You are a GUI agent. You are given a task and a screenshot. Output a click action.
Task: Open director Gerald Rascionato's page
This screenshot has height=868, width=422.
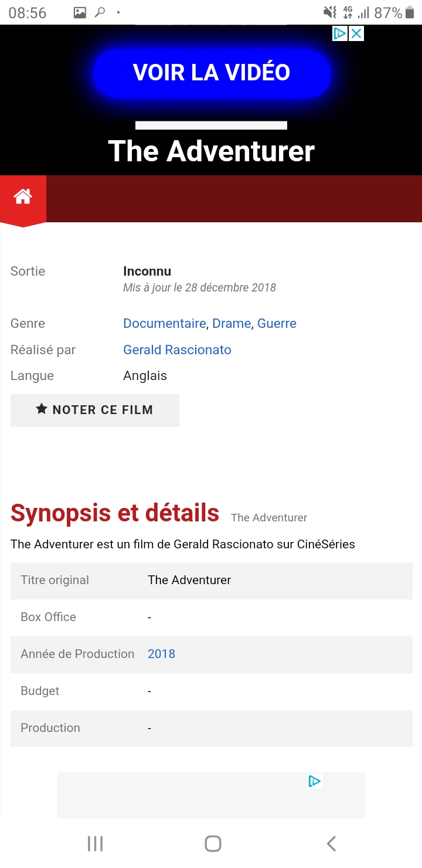(x=177, y=350)
